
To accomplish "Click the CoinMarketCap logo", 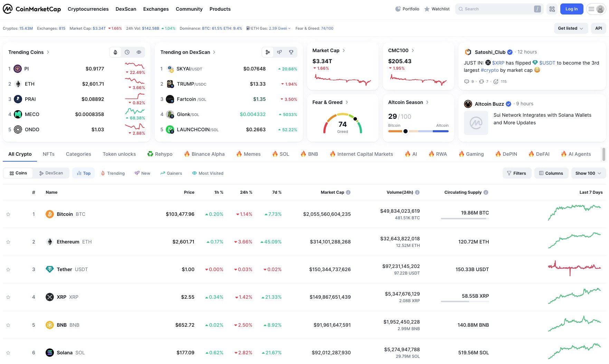I will click(x=32, y=9).
